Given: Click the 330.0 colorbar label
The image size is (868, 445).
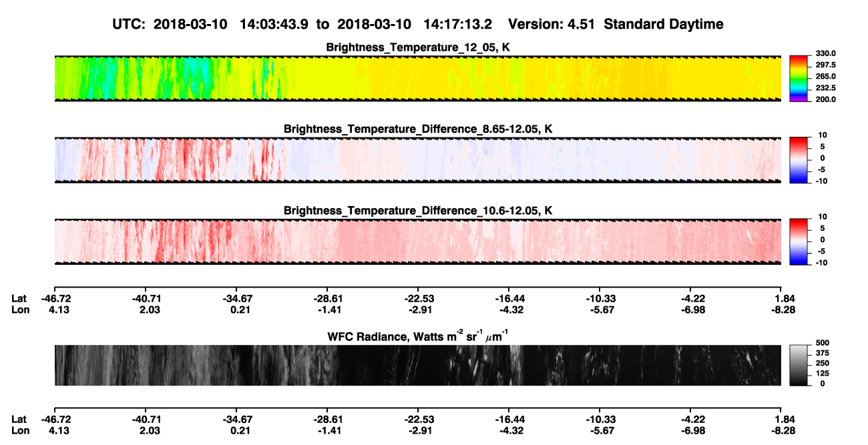Looking at the screenshot, I should pos(825,53).
